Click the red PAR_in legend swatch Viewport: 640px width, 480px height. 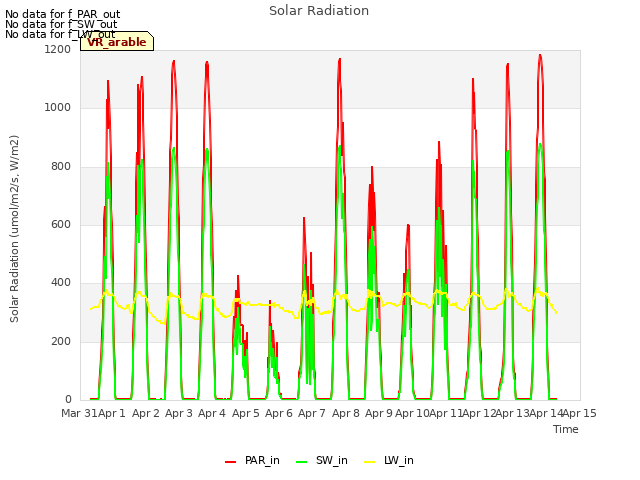point(231,462)
